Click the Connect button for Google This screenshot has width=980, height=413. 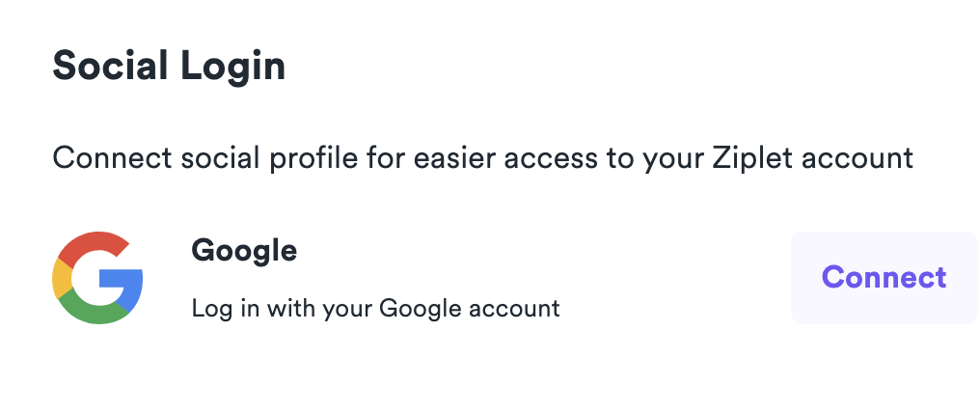[885, 277]
